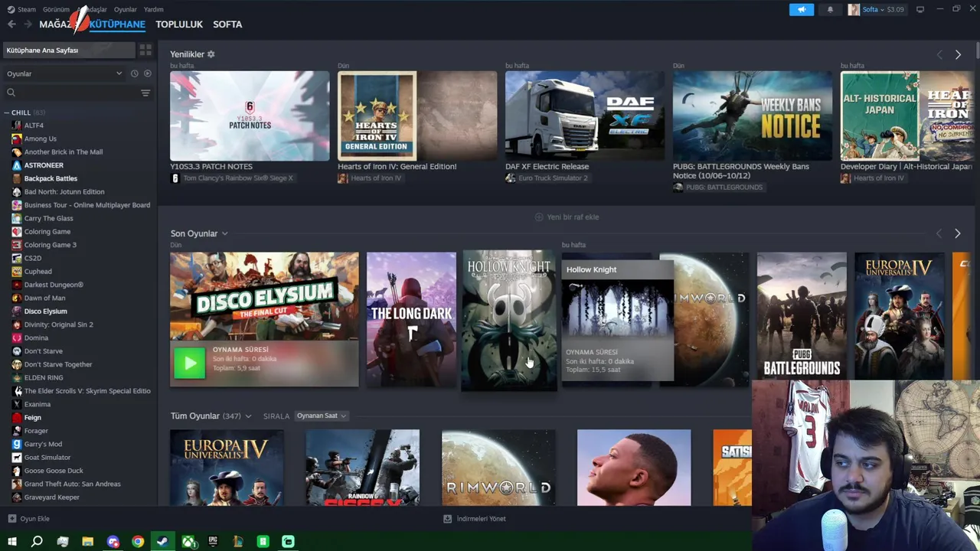This screenshot has width=980, height=551.
Task: Open Y10S3.3 Patch Notes thumbnail
Action: (x=250, y=116)
